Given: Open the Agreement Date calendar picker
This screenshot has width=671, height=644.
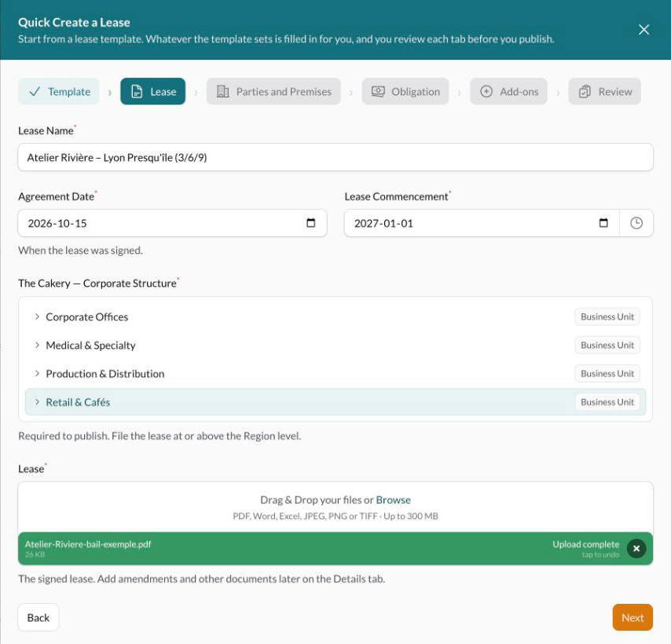Looking at the screenshot, I should click(311, 223).
